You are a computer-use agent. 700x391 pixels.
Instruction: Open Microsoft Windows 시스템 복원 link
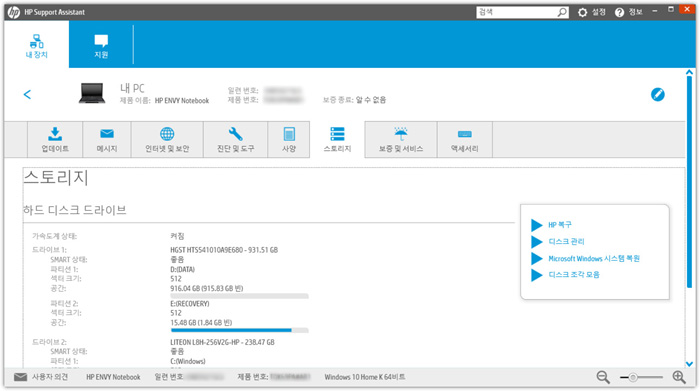point(594,258)
